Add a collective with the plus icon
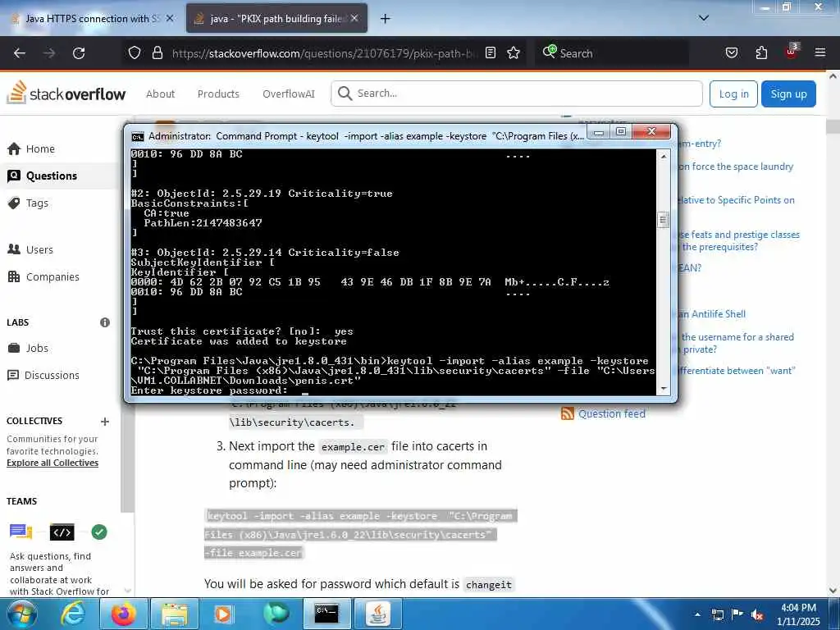The width and height of the screenshot is (840, 630). pos(105,421)
